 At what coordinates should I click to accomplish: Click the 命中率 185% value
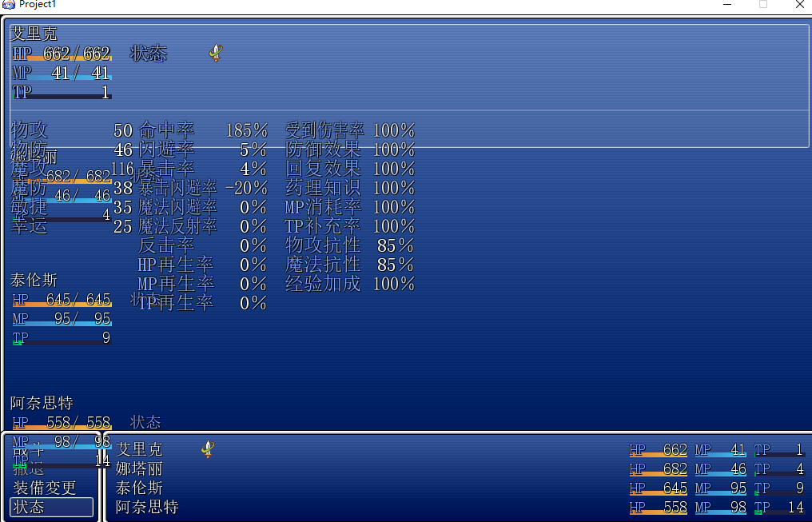click(x=246, y=130)
